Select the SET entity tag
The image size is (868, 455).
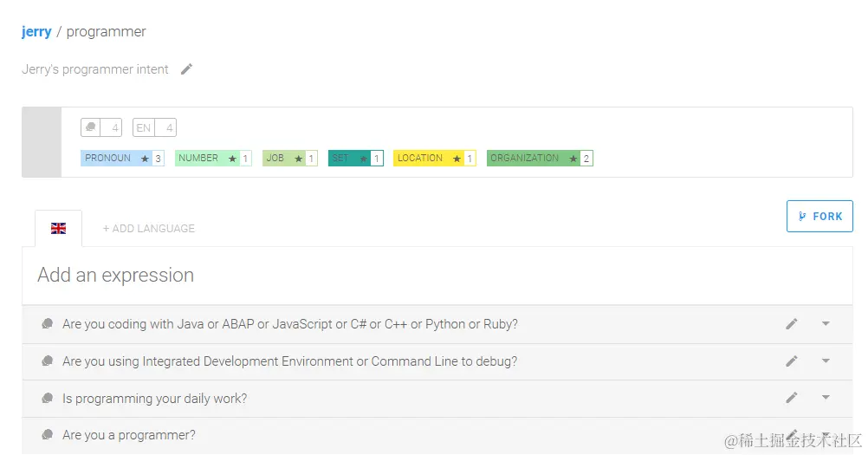(355, 159)
